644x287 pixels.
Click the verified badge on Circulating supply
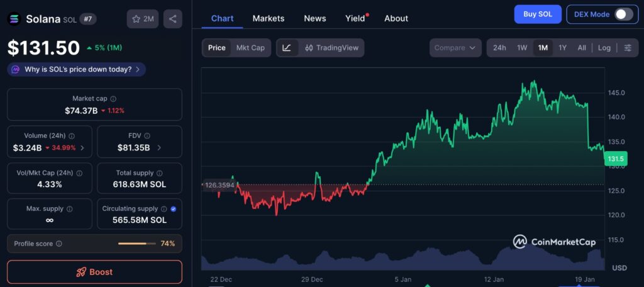pyautogui.click(x=174, y=209)
